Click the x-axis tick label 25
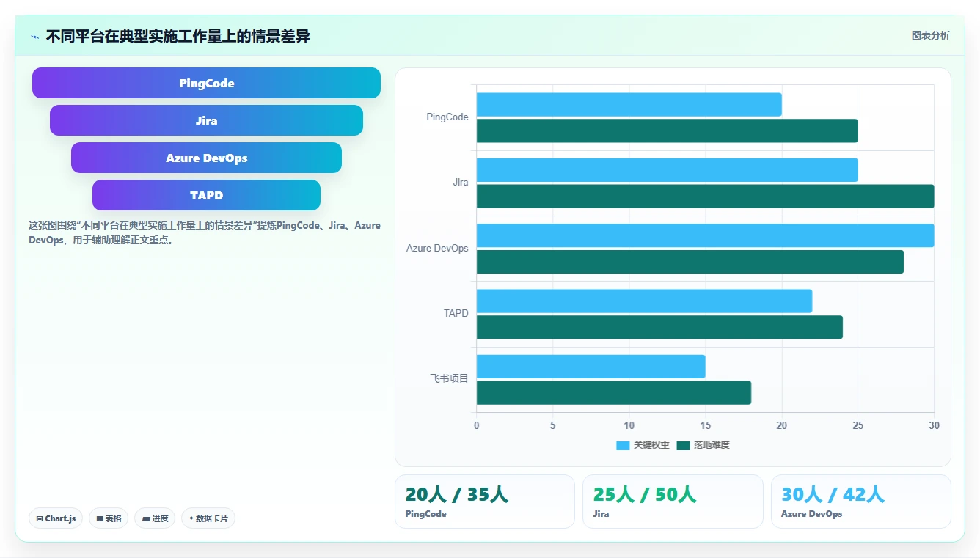 pyautogui.click(x=857, y=425)
